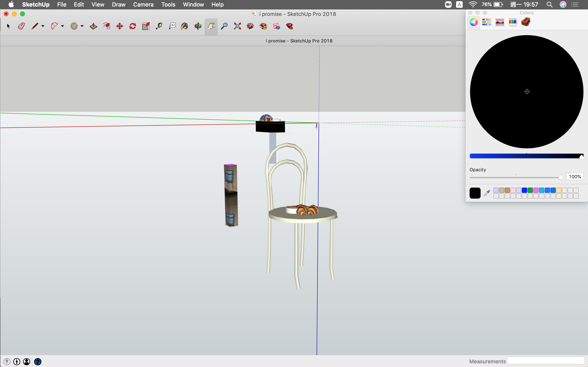Open the Shapes tool dropdown arrow
588x367 pixels.
tap(82, 26)
